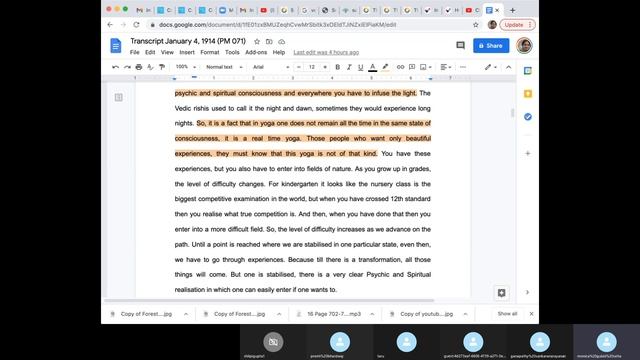Get add-ons with the plus icon in side panel
640x360 pixels.
coord(528,153)
